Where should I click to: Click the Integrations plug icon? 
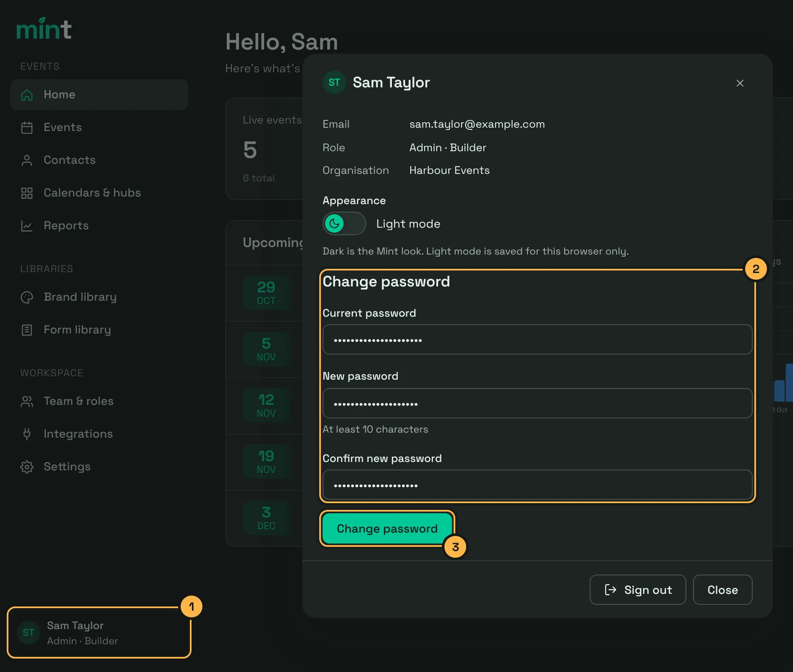27,434
